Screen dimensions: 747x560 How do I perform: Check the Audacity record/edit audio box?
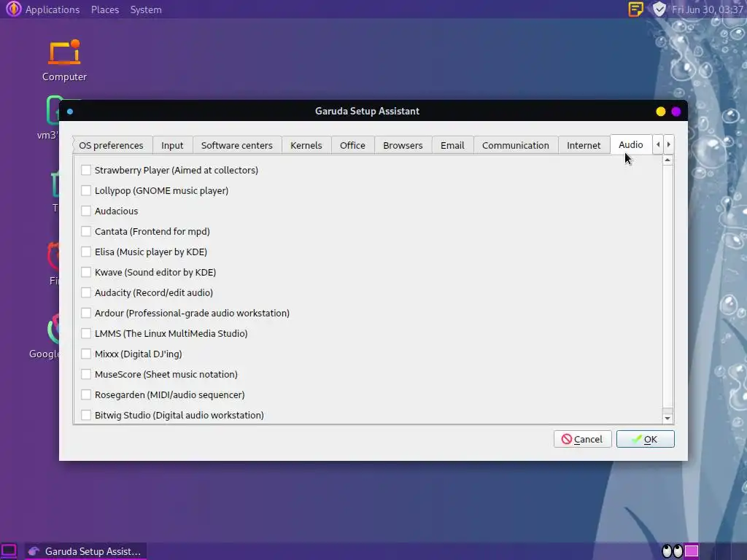click(x=86, y=293)
